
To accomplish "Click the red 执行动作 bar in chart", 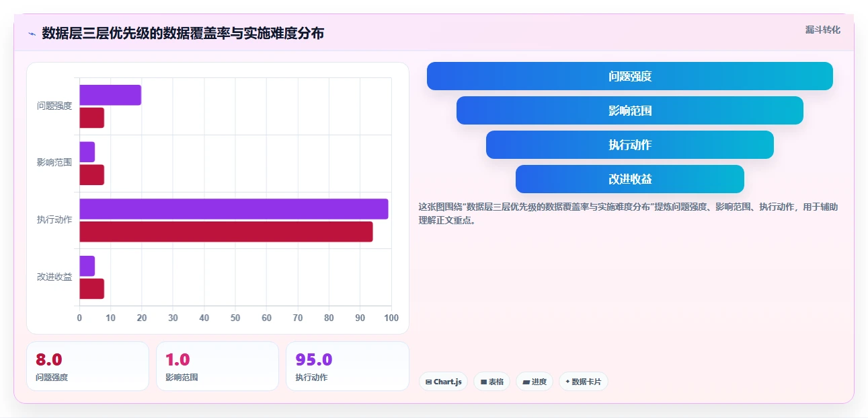I will (226, 232).
